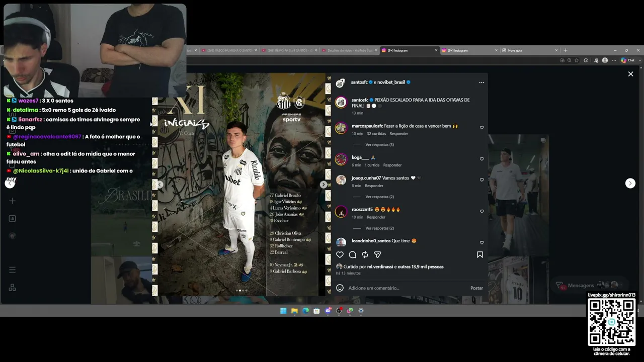
Task: Open Microsoft Edge from the taskbar
Action: pyautogui.click(x=305, y=311)
